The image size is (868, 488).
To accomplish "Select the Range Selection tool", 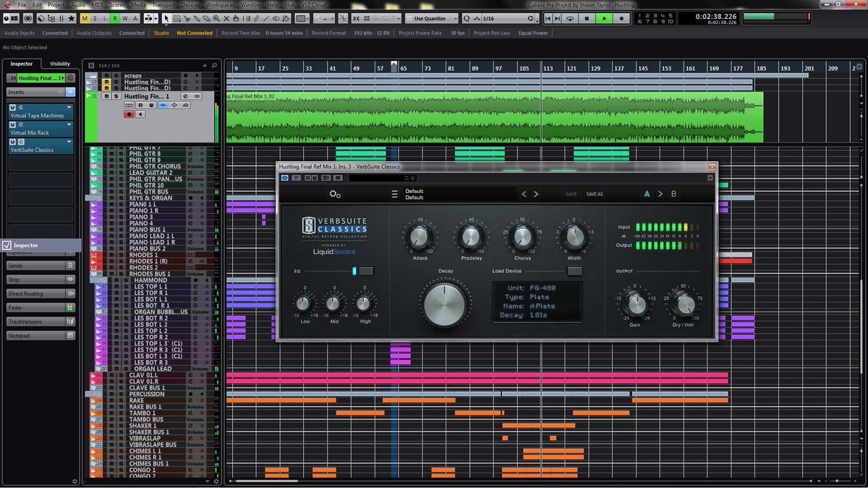I will (176, 18).
